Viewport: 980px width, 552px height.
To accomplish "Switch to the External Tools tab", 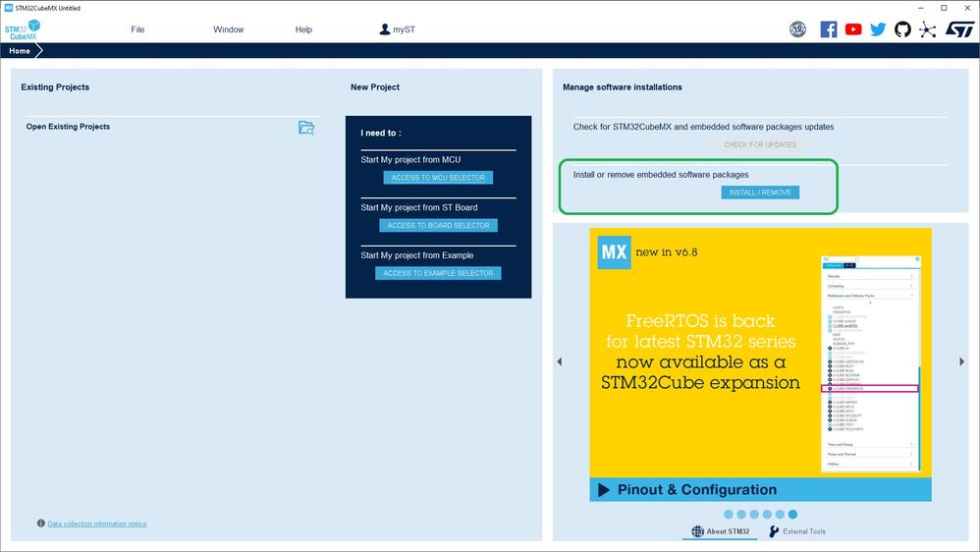I will [797, 531].
